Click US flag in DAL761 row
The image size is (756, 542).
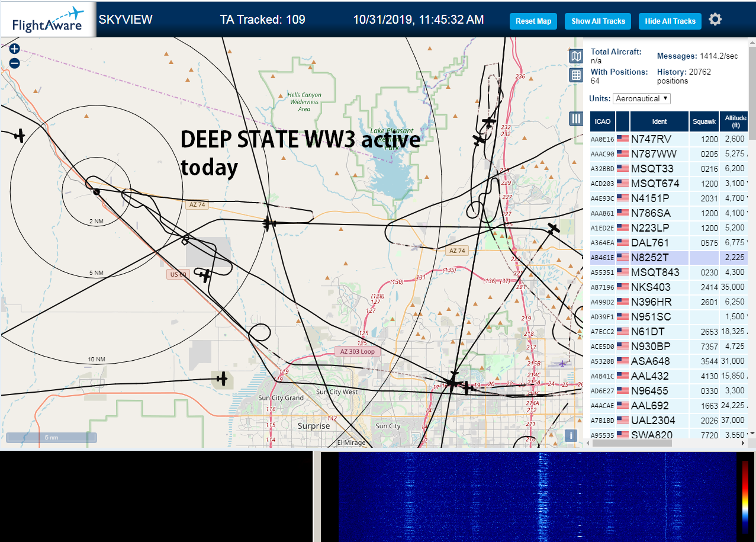(x=623, y=242)
